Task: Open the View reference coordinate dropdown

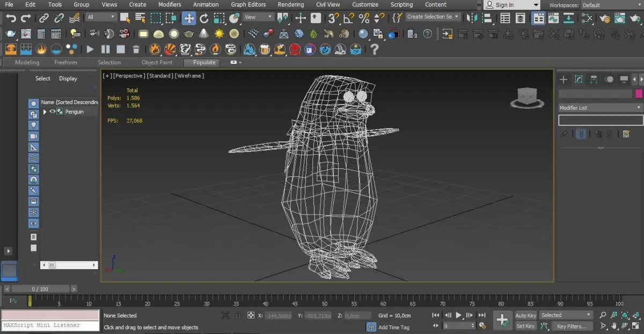Action: pyautogui.click(x=259, y=17)
